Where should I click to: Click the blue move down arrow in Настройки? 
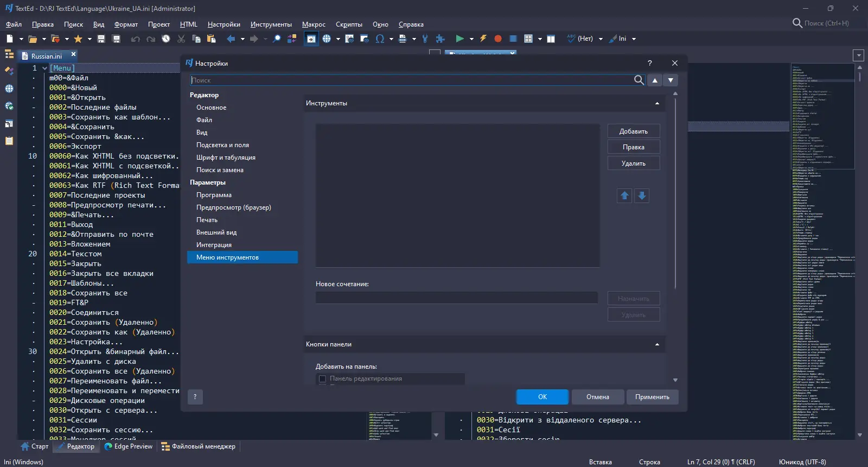(642, 195)
